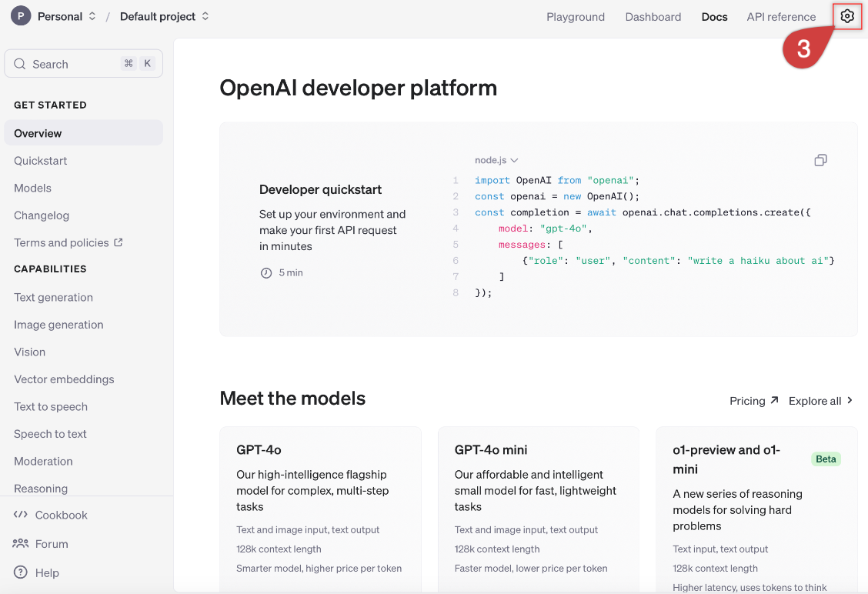Click the CAPABILITIES section label
Screen dimensions: 868x594
[50, 269]
